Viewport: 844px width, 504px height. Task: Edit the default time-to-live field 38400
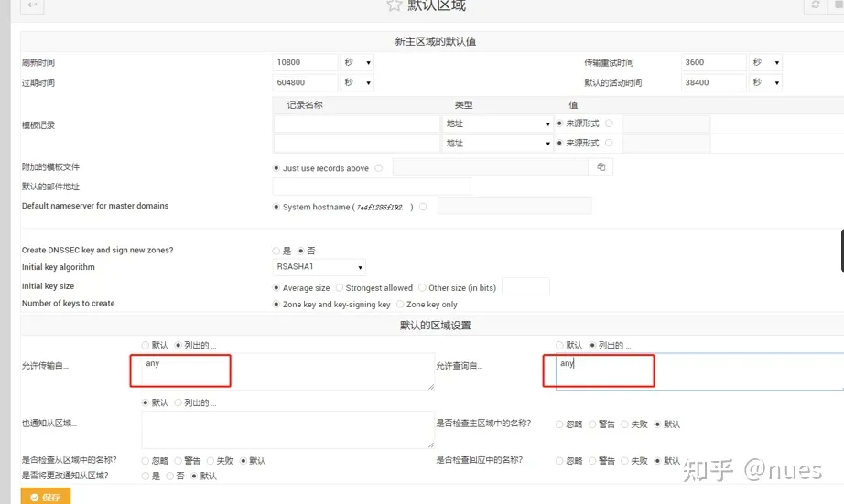pos(713,83)
